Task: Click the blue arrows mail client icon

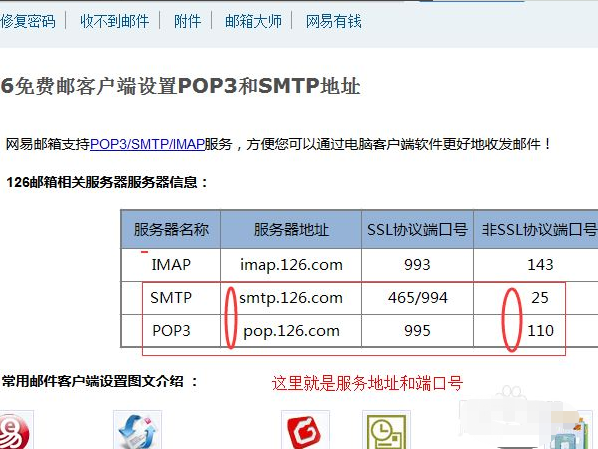Action: click(x=137, y=431)
